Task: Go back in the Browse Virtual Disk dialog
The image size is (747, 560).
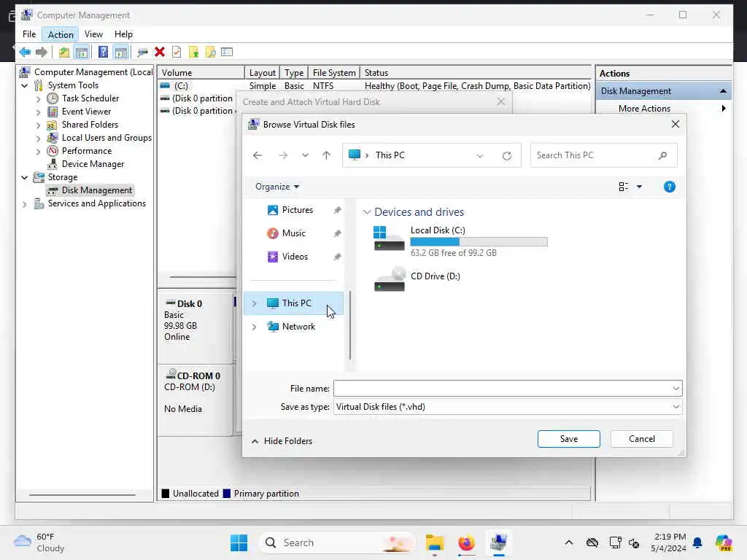Action: click(258, 155)
